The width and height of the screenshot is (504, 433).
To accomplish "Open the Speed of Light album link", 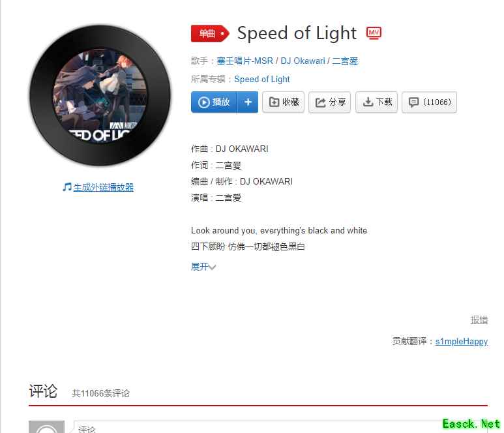I will coord(262,79).
